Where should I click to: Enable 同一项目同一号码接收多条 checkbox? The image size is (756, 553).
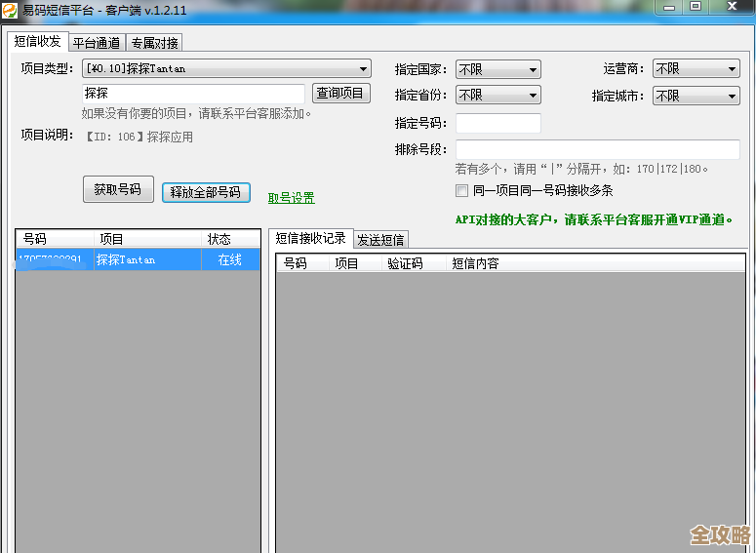(462, 190)
